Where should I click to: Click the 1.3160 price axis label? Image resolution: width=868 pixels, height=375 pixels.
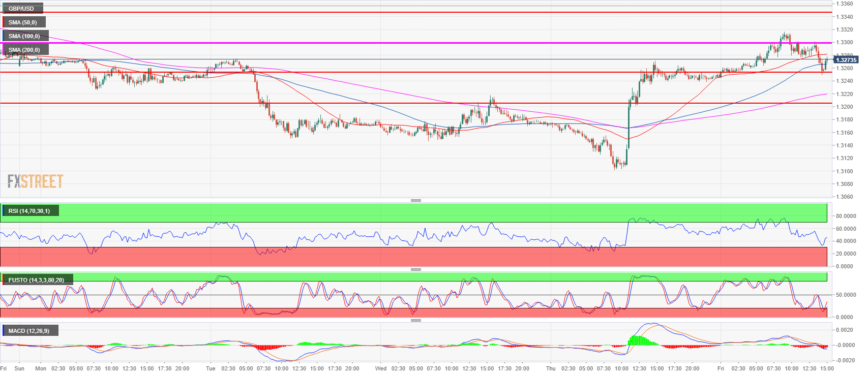[845, 133]
